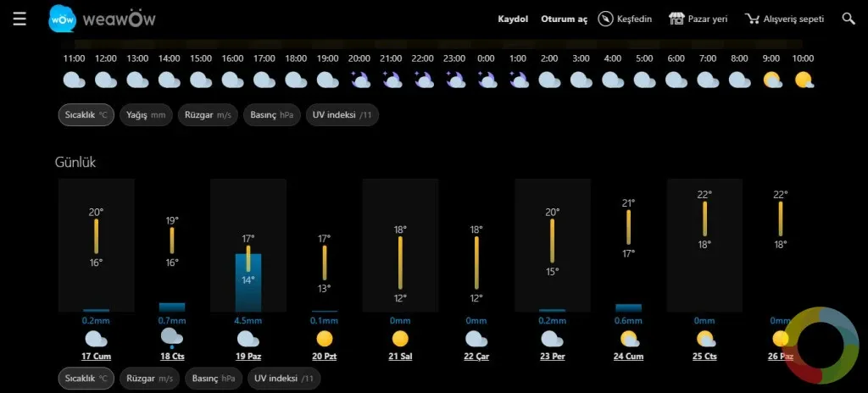Click the 10:00 sunny weather icon
868x393 pixels.
click(804, 80)
